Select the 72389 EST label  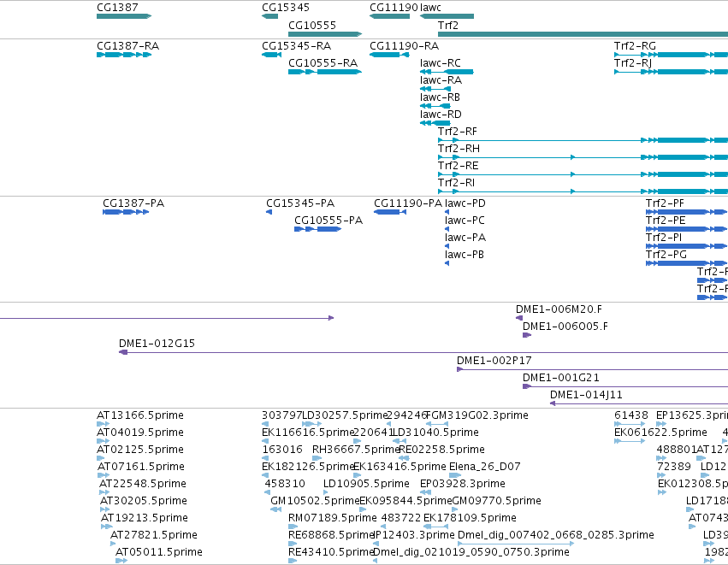pyautogui.click(x=674, y=467)
